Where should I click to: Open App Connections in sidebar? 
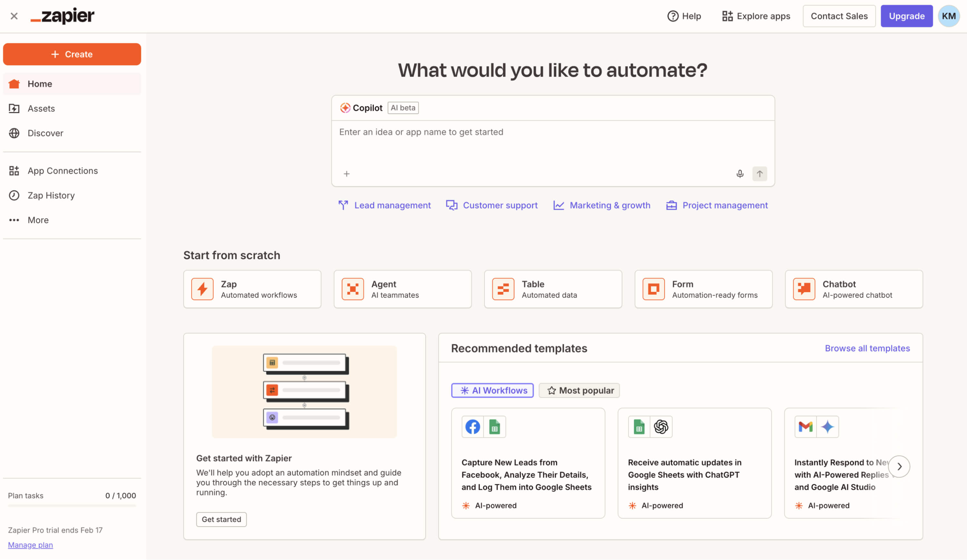click(63, 171)
